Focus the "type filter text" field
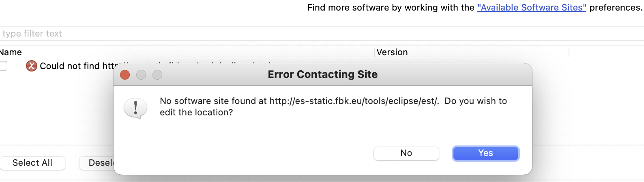This screenshot has width=644, height=182. tap(322, 34)
